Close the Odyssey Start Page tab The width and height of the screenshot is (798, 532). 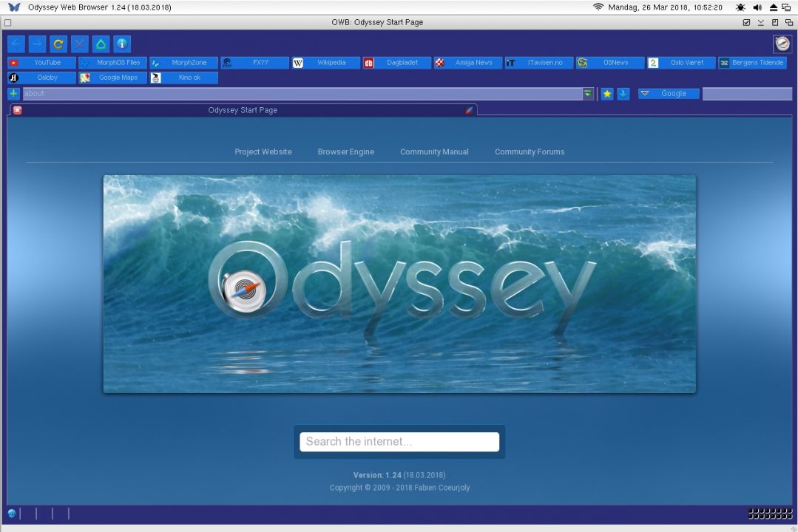click(17, 110)
